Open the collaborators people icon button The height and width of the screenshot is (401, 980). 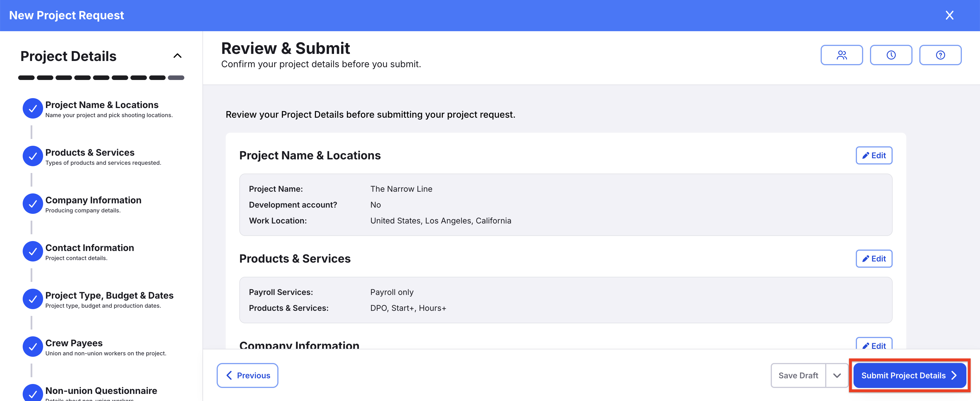pyautogui.click(x=842, y=55)
